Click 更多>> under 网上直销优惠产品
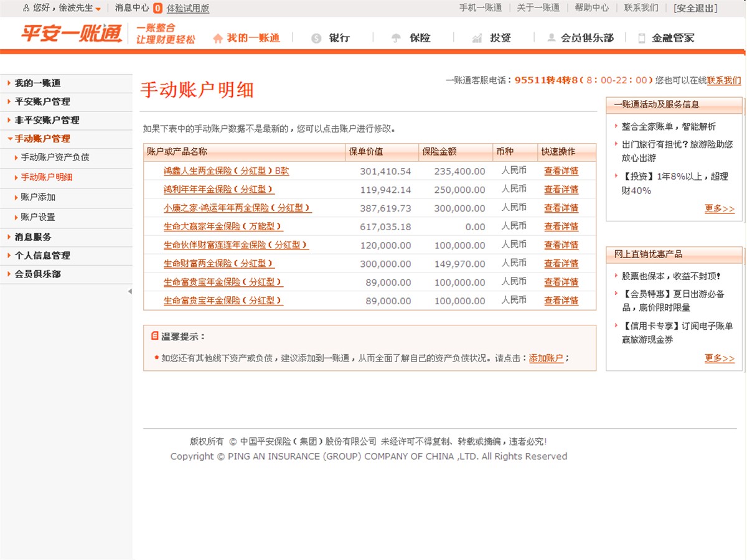The width and height of the screenshot is (747, 560). point(719,358)
